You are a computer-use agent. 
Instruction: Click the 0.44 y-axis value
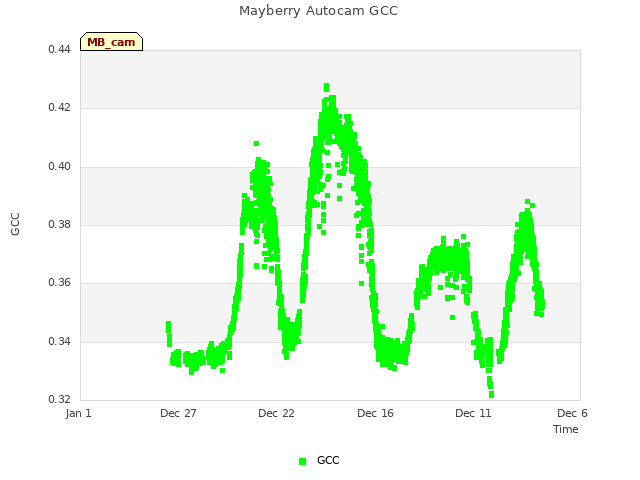click(x=60, y=49)
